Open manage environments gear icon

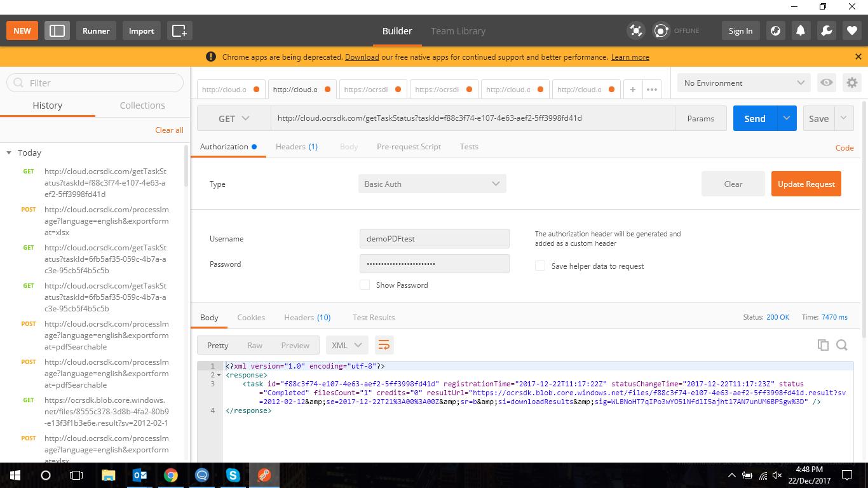(852, 83)
